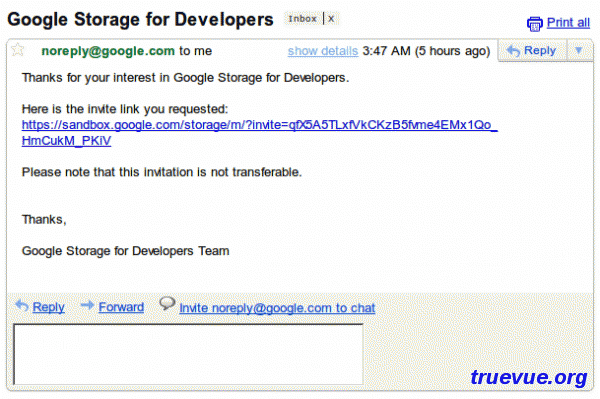The height and width of the screenshot is (399, 600).
Task: Open the sandbox.google.com storage invite link
Action: [x=259, y=132]
